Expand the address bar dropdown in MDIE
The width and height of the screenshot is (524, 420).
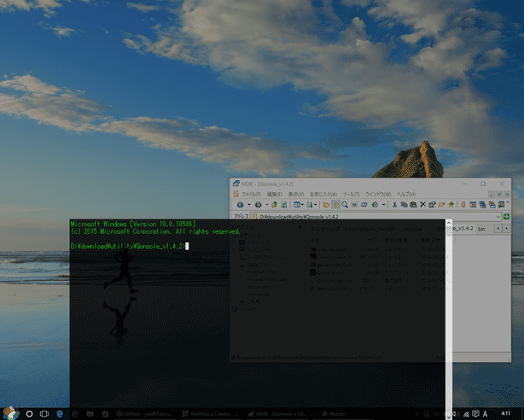click(498, 217)
